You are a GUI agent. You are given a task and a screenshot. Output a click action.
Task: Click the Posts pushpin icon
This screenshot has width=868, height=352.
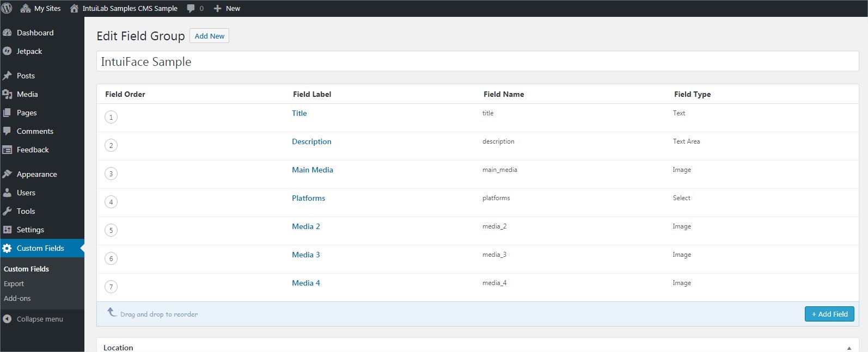[x=7, y=76]
